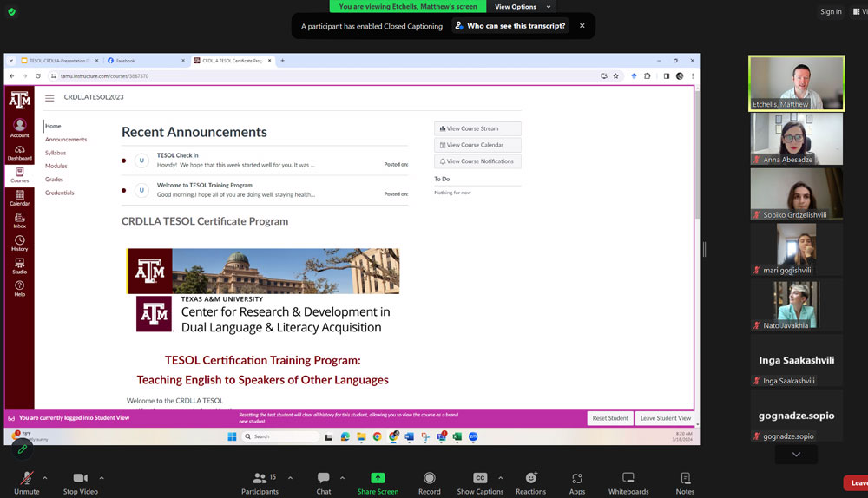Expand the View Options dropdown

click(521, 7)
